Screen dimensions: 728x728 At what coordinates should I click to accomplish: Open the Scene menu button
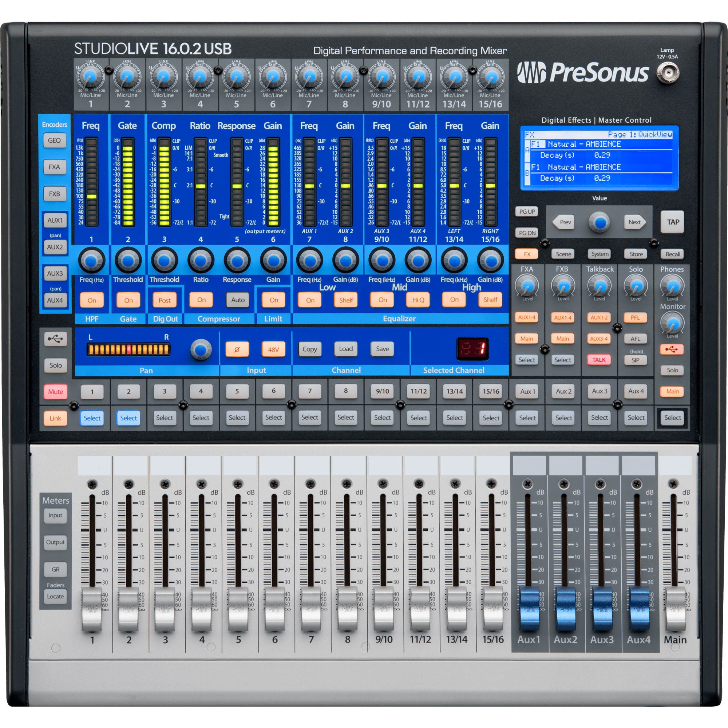tap(563, 254)
